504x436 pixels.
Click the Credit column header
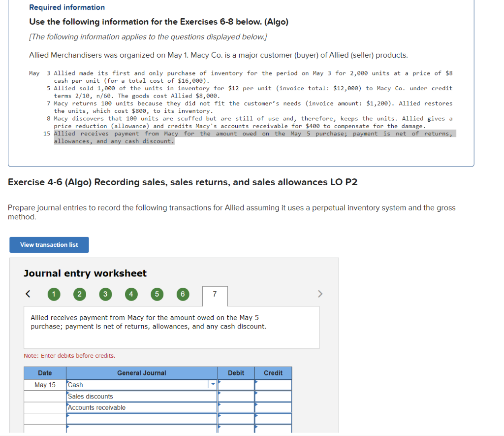(x=273, y=373)
